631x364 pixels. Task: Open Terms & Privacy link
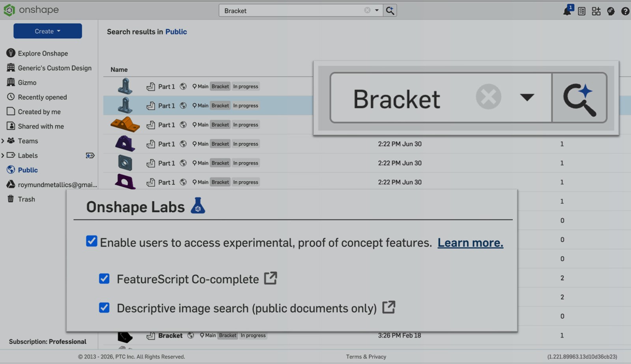tap(366, 357)
